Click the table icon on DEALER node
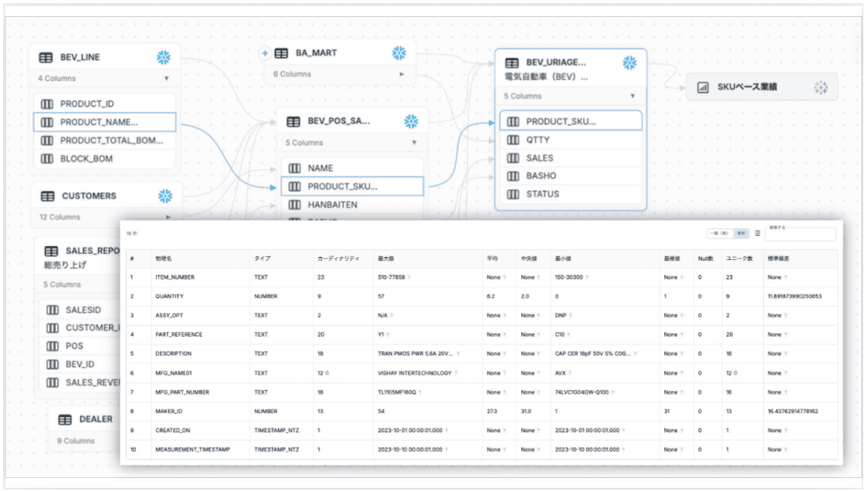Viewport: 868px width, 491px height. pos(65,419)
